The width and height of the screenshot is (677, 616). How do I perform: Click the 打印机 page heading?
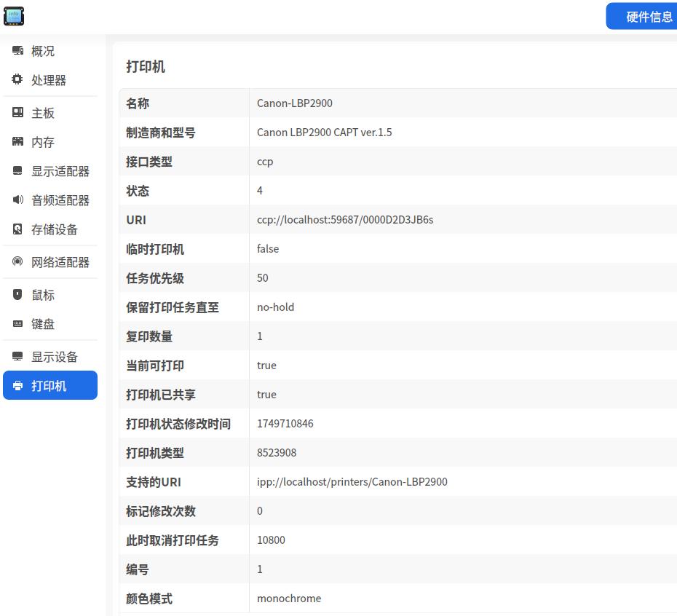(146, 67)
